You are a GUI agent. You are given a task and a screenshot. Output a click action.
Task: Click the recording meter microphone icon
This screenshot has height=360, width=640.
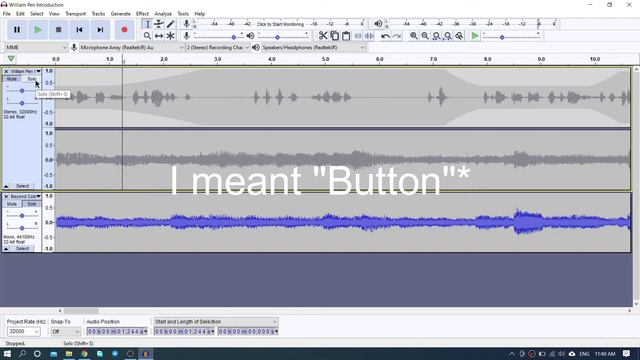186,24
